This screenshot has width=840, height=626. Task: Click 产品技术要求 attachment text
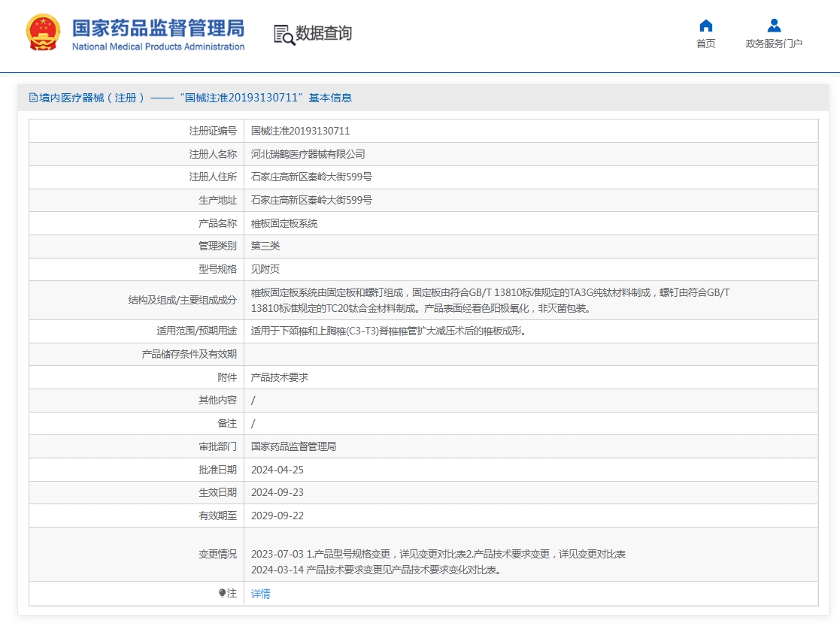[x=279, y=377]
